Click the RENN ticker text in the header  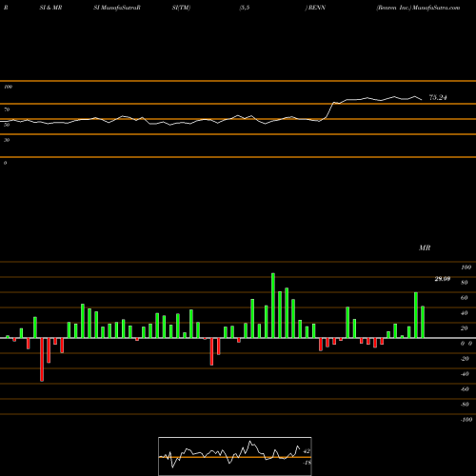(x=317, y=8)
